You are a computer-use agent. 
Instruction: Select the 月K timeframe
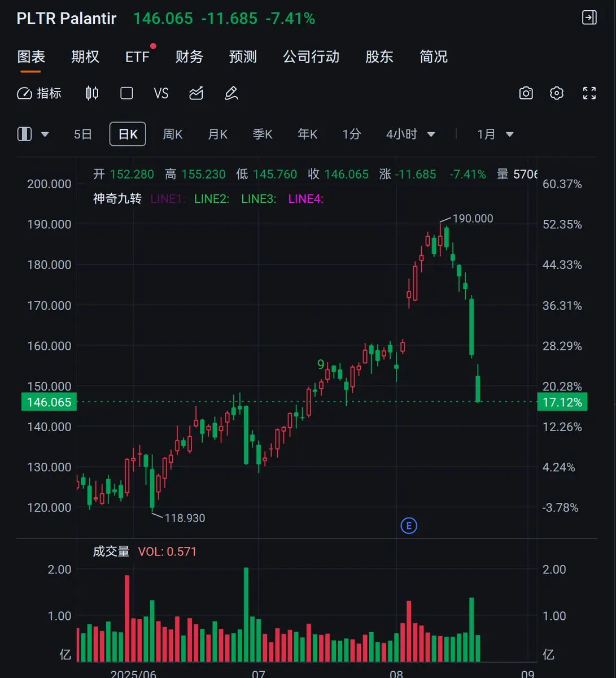coord(218,134)
